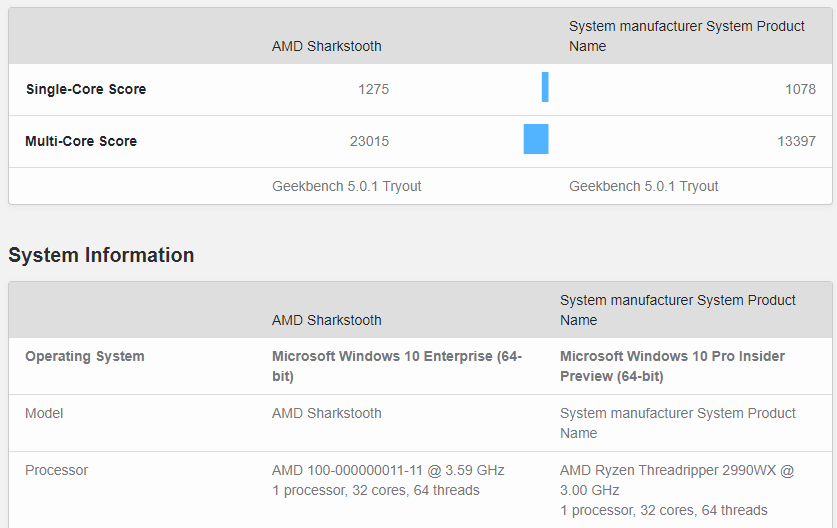The image size is (837, 528).
Task: Click the Multi-Core Score label
Action: [x=81, y=141]
